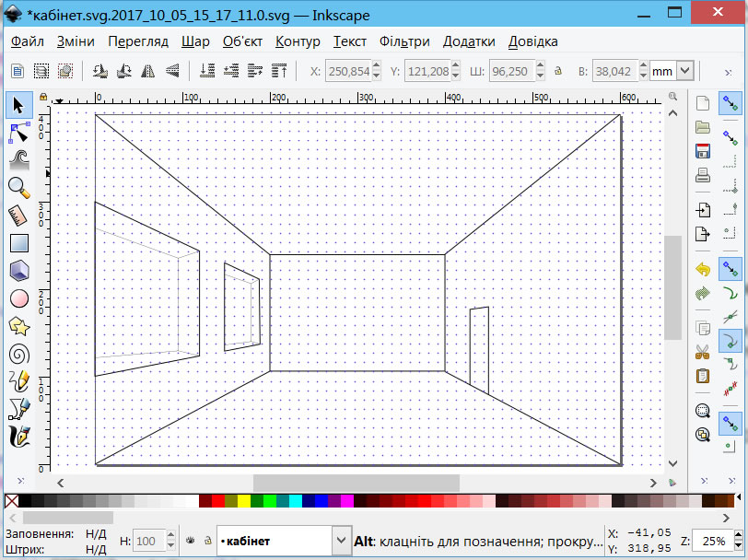
Task: Select the Zoom magnifier tool
Action: (x=18, y=188)
